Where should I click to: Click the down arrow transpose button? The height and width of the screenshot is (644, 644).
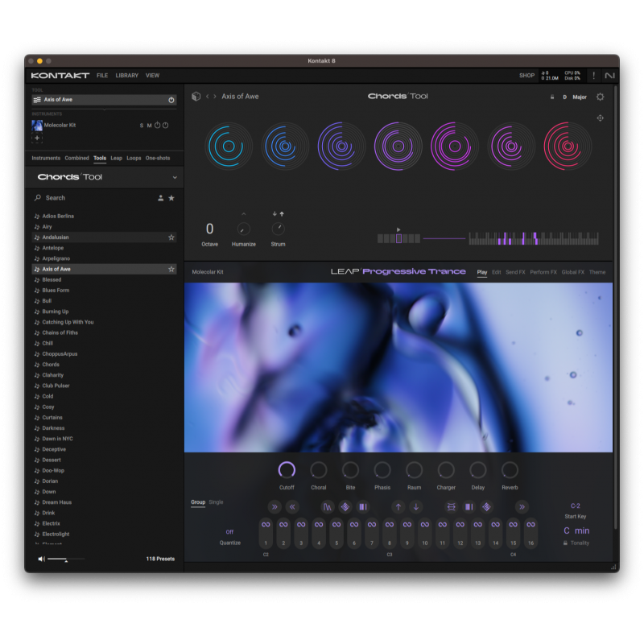tap(415, 507)
